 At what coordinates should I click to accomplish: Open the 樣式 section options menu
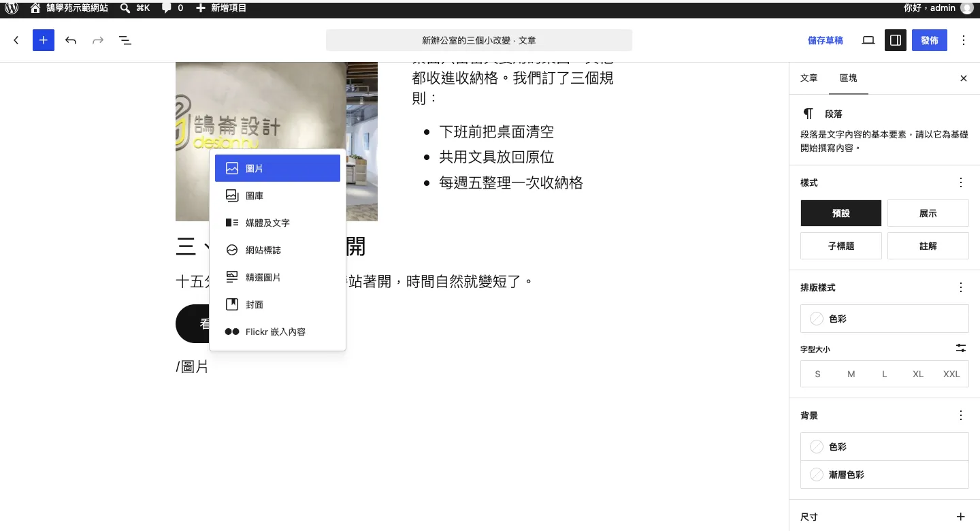click(961, 182)
